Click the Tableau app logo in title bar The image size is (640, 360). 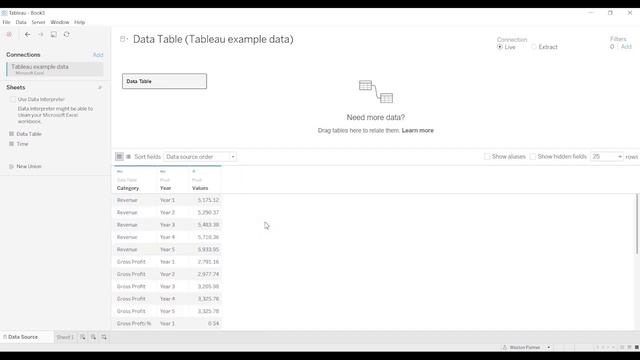(4, 13)
